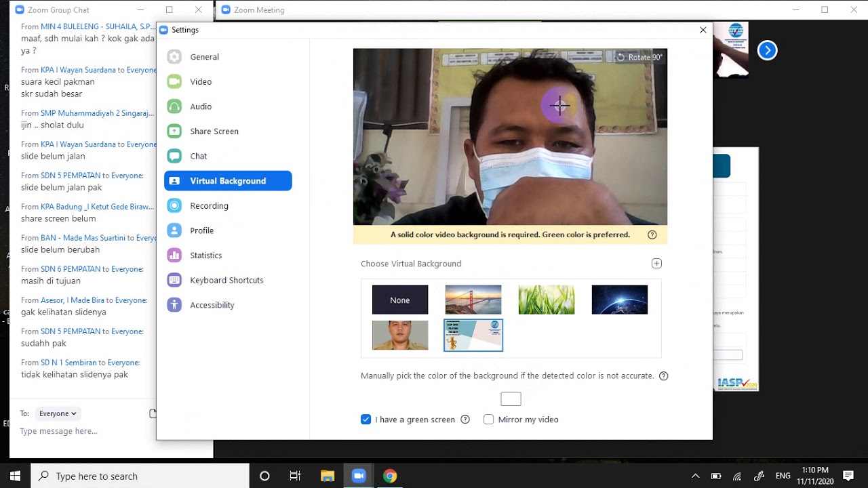This screenshot has width=868, height=488.
Task: Choose the green grass background
Action: (x=547, y=300)
